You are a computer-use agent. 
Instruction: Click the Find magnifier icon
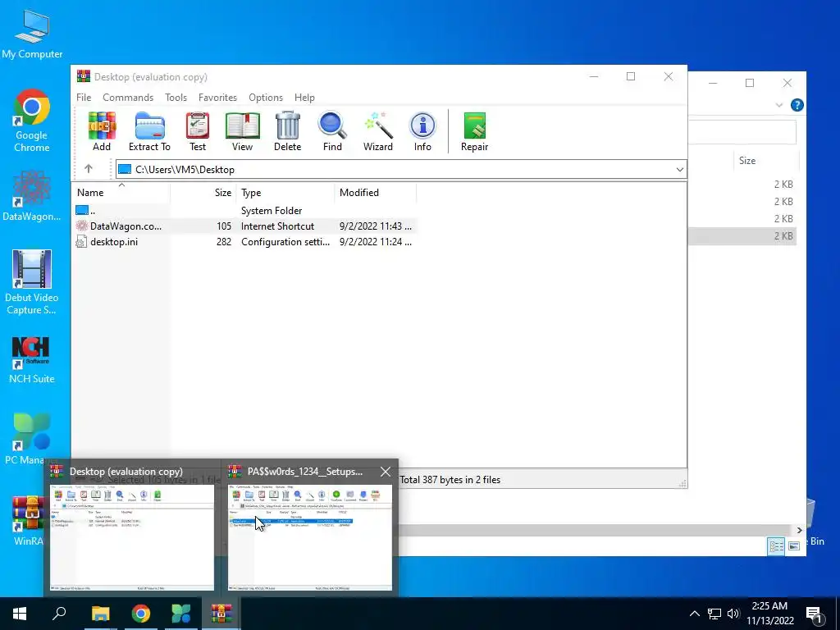332,132
